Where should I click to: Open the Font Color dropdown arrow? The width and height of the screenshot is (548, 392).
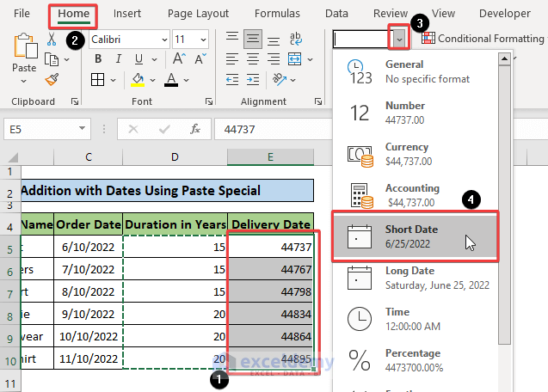[187, 80]
